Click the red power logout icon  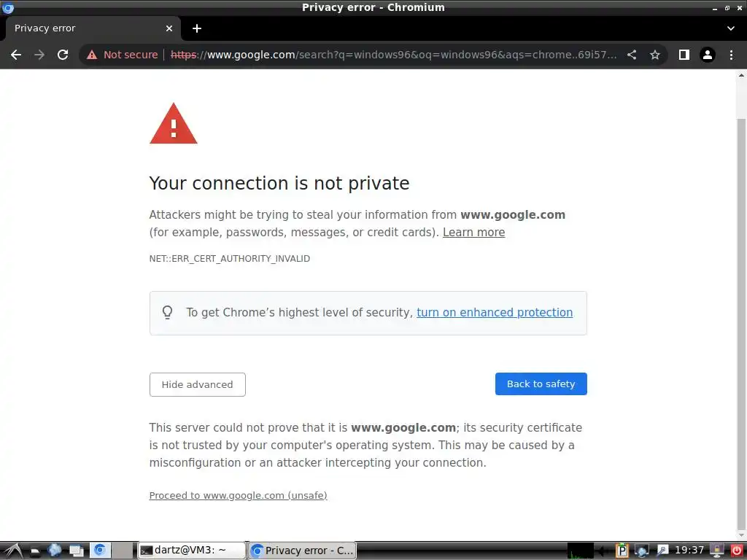click(737, 551)
